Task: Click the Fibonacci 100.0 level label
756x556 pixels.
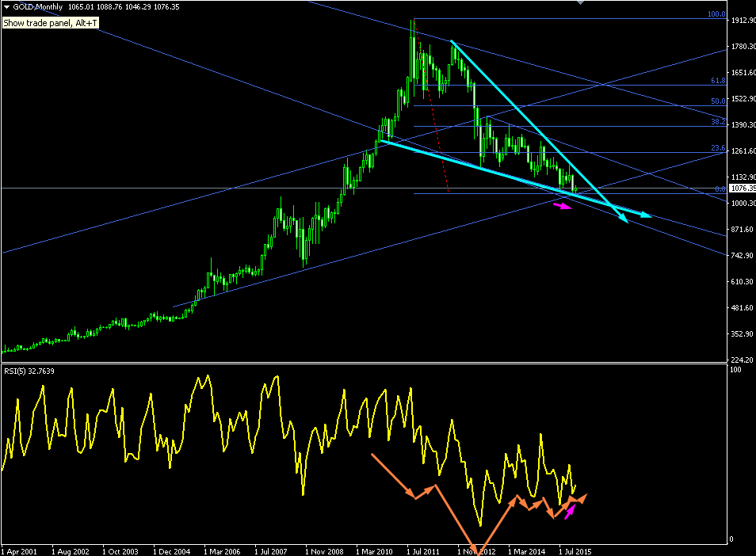Action: [716, 14]
